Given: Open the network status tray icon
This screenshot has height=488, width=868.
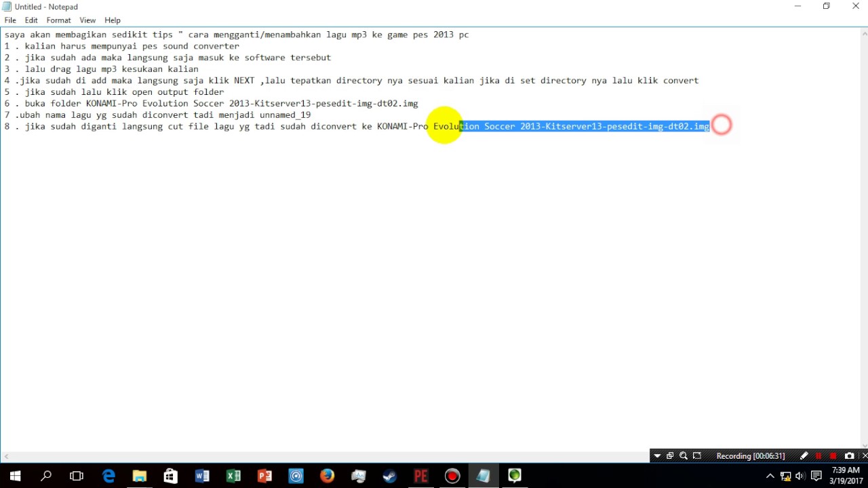Looking at the screenshot, I should (x=785, y=476).
